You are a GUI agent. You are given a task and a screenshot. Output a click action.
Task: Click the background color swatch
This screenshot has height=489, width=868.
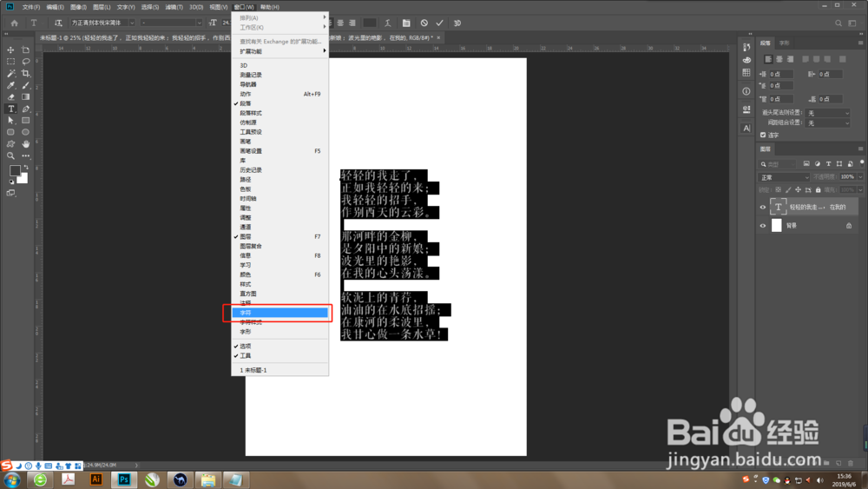coord(23,178)
